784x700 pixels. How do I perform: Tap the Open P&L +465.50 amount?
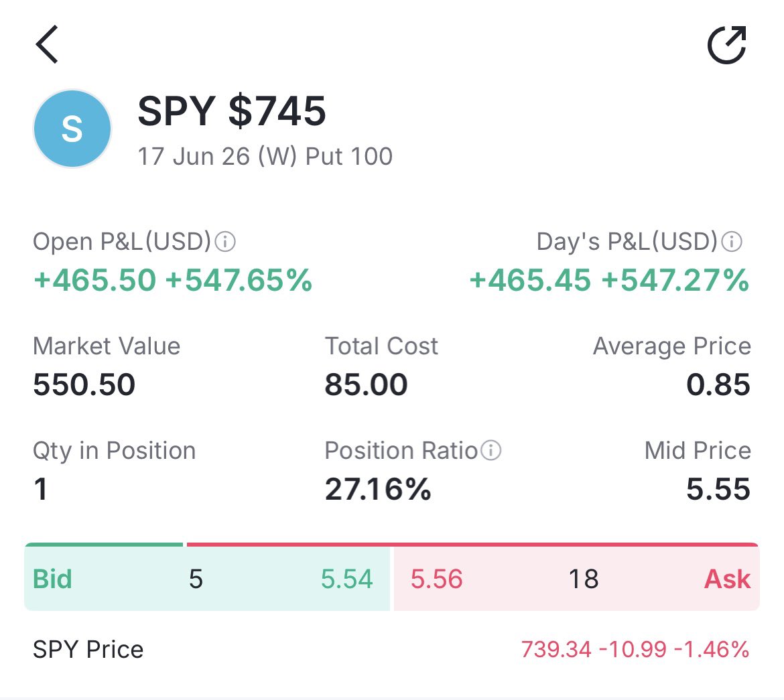[94, 279]
